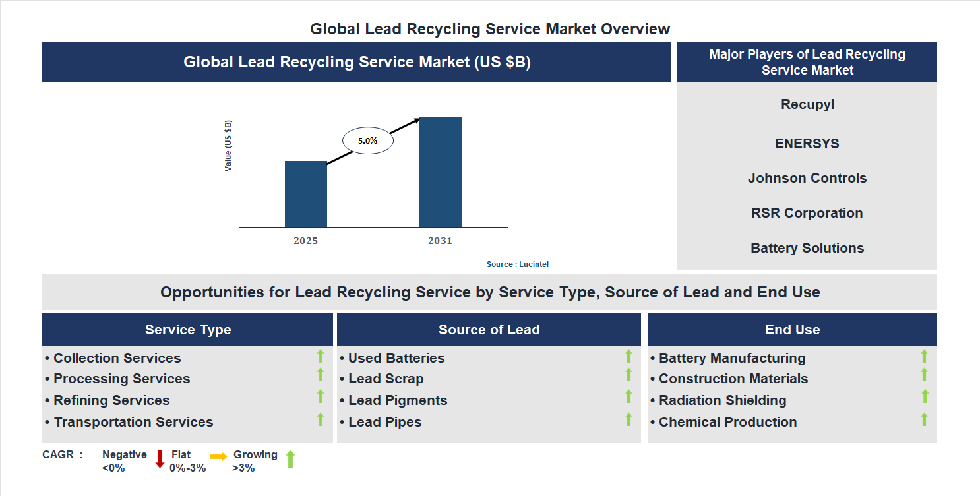Select the green arrow next to Battery Manufacturing
980x496 pixels.
(925, 357)
